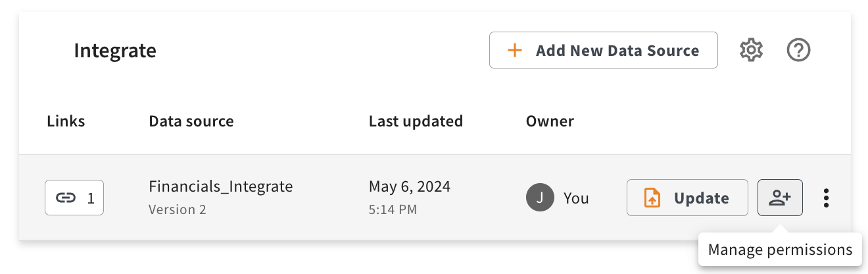Click the link count number 1
Screen dimensions: 868x274
coord(91,198)
